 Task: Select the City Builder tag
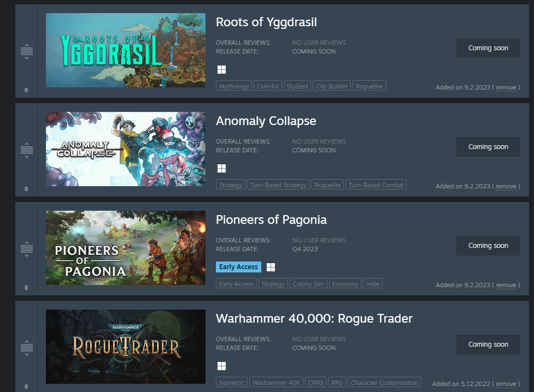click(332, 86)
